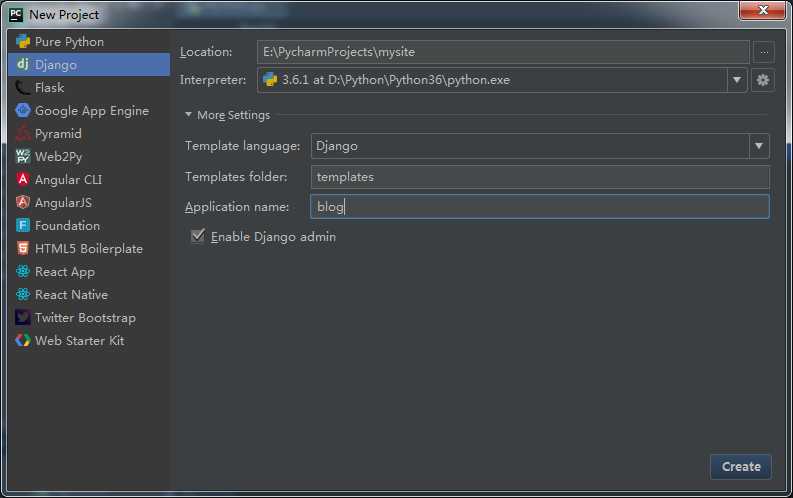Toggle Enable Django admin checkbox
This screenshot has width=793, height=498.
[x=198, y=236]
